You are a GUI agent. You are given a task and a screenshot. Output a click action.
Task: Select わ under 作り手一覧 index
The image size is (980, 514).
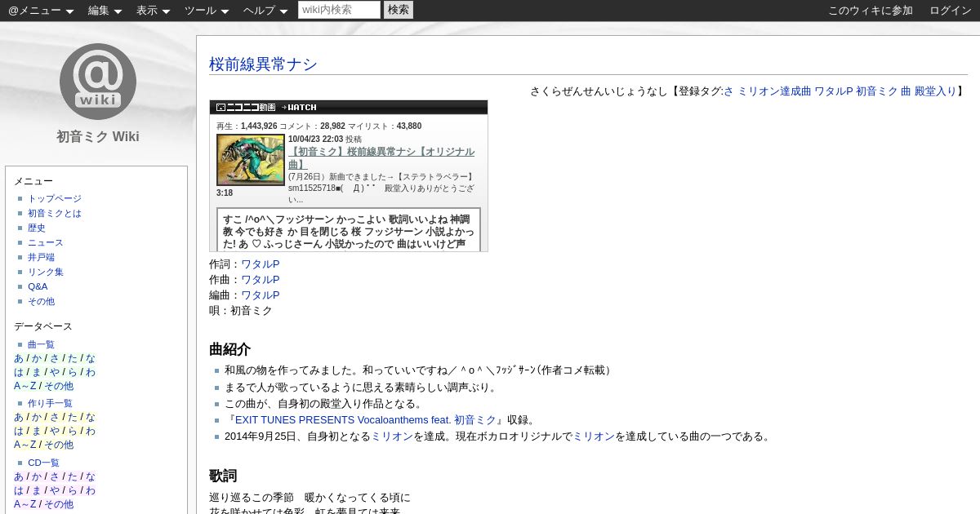pos(90,431)
